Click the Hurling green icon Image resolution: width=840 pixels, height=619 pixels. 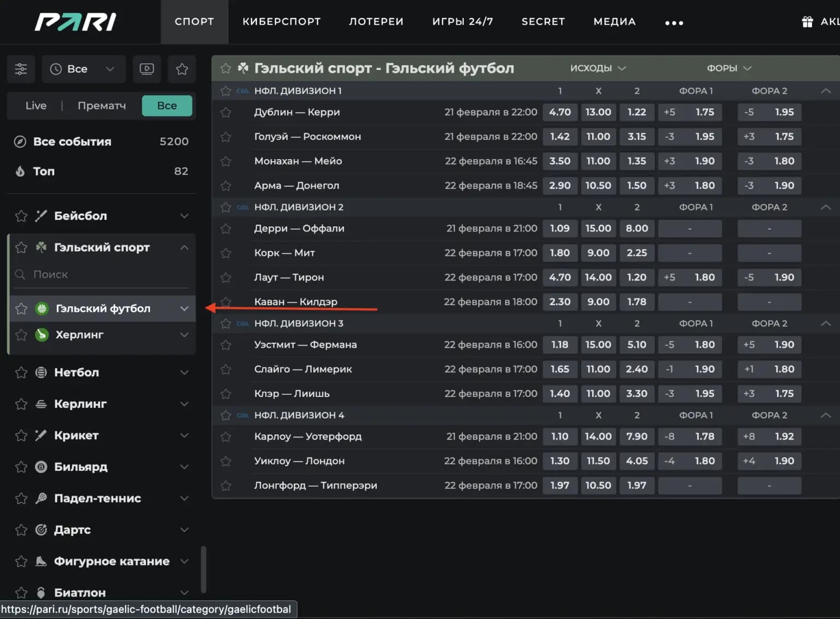pos(42,335)
